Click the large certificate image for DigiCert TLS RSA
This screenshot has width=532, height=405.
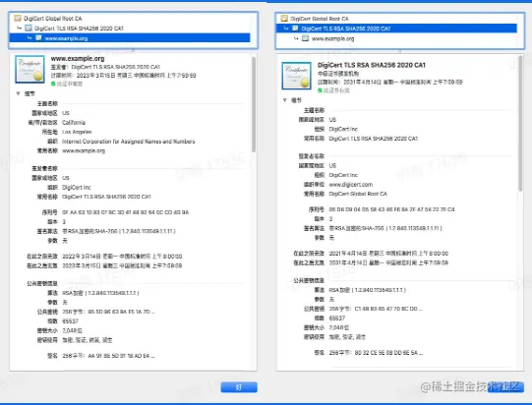click(x=297, y=76)
